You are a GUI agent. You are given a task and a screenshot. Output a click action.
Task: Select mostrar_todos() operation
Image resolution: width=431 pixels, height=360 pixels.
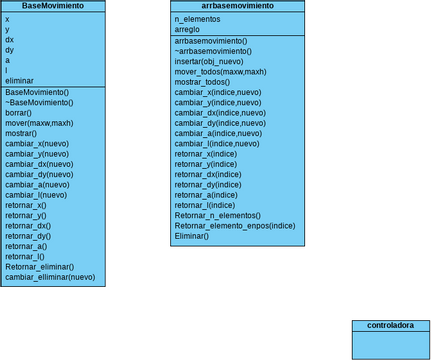click(x=202, y=82)
